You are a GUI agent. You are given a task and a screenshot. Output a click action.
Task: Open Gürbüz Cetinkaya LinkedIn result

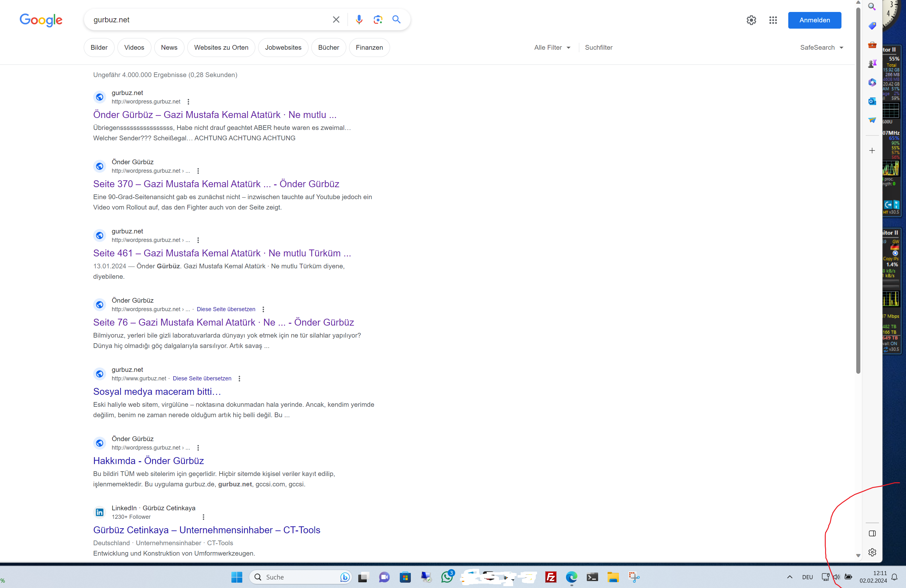(x=207, y=530)
